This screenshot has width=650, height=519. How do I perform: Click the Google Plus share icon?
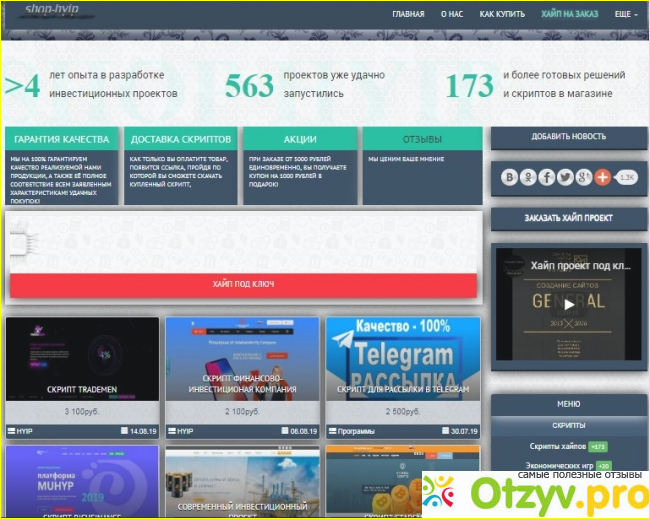tap(583, 177)
